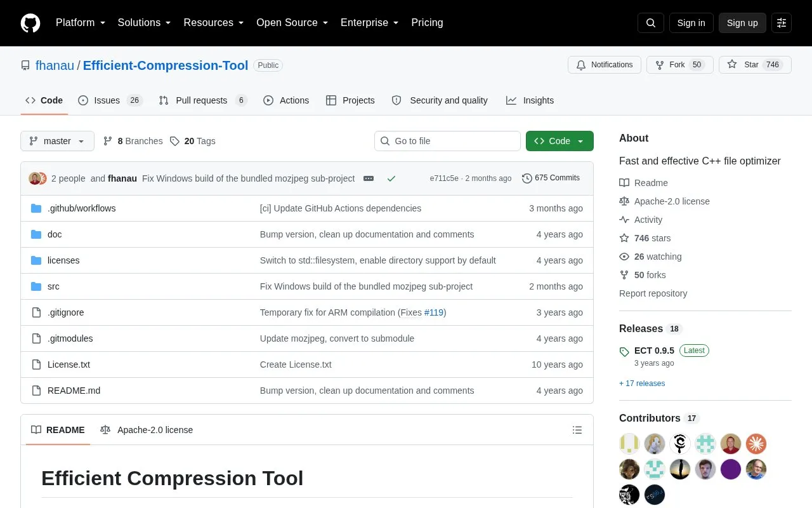
Task: Click the commit author avatars
Action: [37, 178]
